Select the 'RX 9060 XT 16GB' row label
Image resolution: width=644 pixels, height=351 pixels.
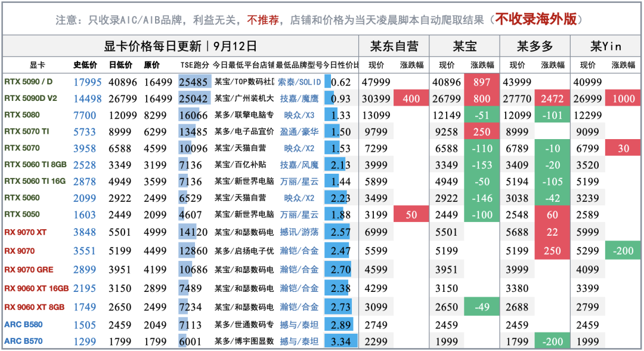pyautogui.click(x=36, y=288)
